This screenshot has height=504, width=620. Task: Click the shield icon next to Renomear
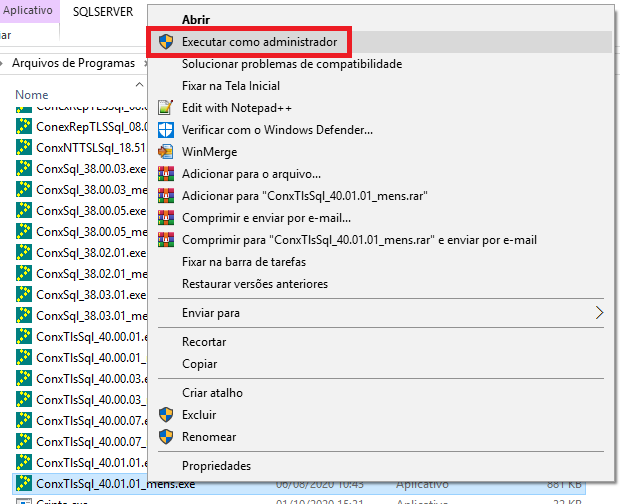(x=166, y=437)
